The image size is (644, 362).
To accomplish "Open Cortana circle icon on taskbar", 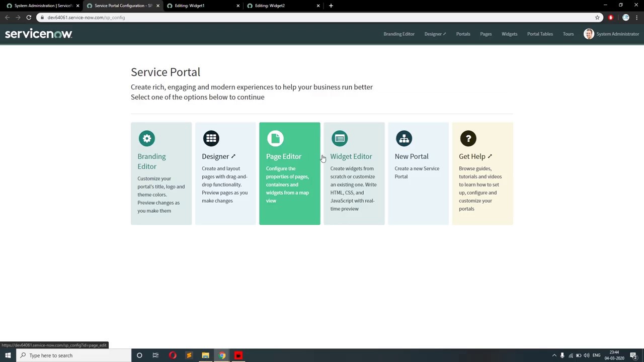I will (x=139, y=355).
